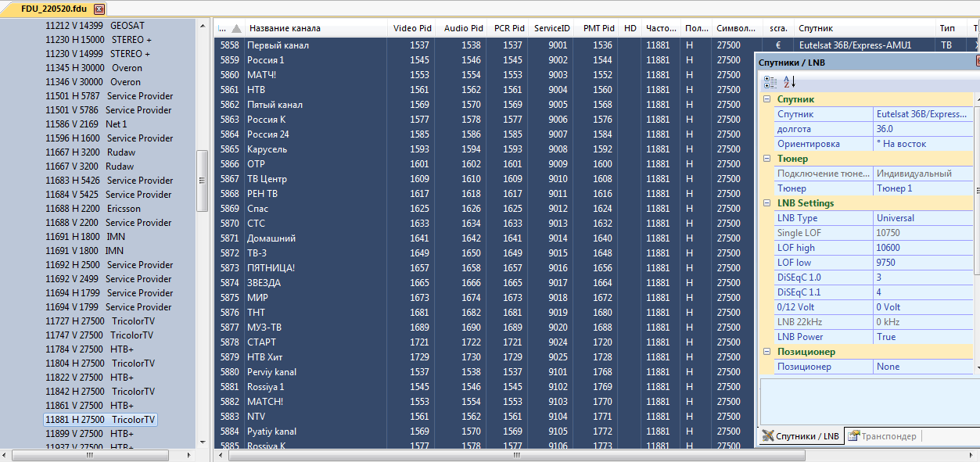
Task: Sort by Название канала column header
Action: click(317, 28)
